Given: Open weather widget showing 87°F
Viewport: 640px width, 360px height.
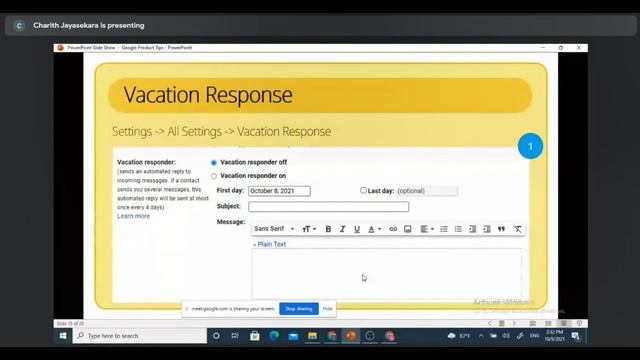Looking at the screenshot, I should pos(459,336).
